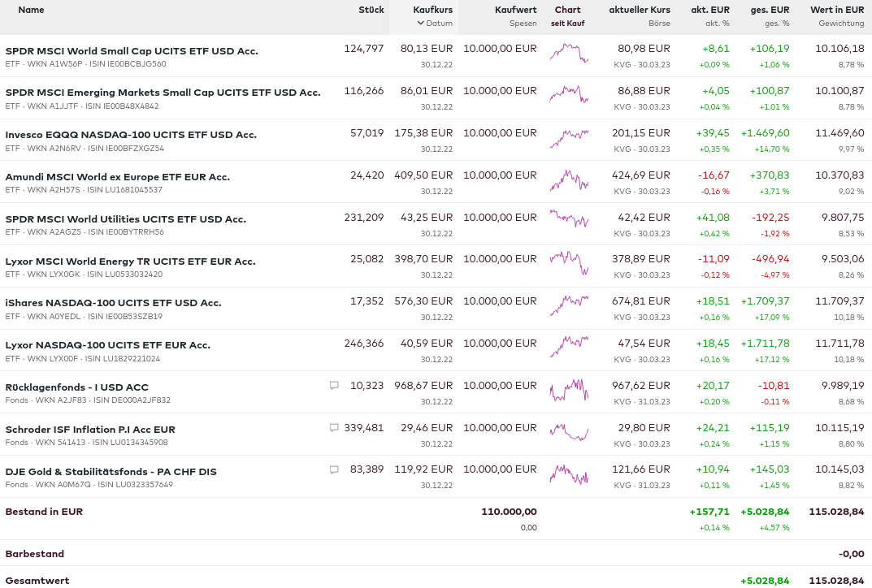
Task: Open note icon for DJE Gold & Stabilitätsfonds
Action: [x=334, y=470]
